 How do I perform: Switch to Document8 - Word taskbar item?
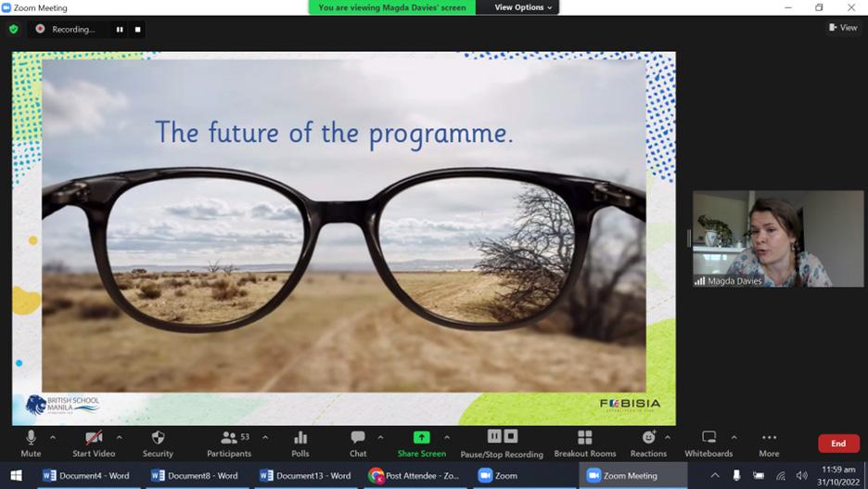pos(195,476)
